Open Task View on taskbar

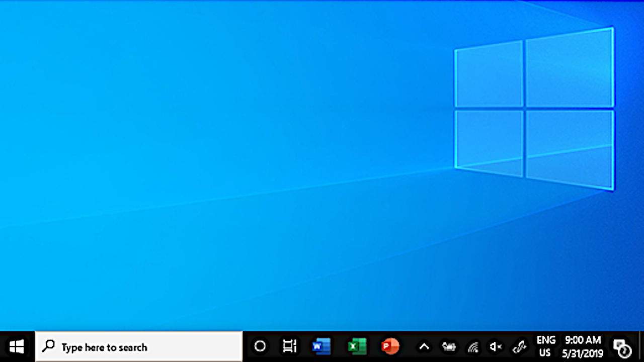pos(289,346)
